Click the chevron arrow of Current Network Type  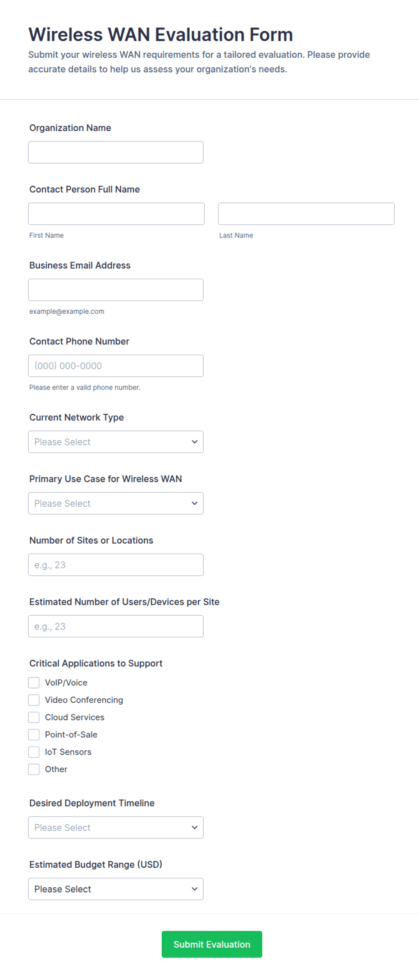(x=195, y=442)
